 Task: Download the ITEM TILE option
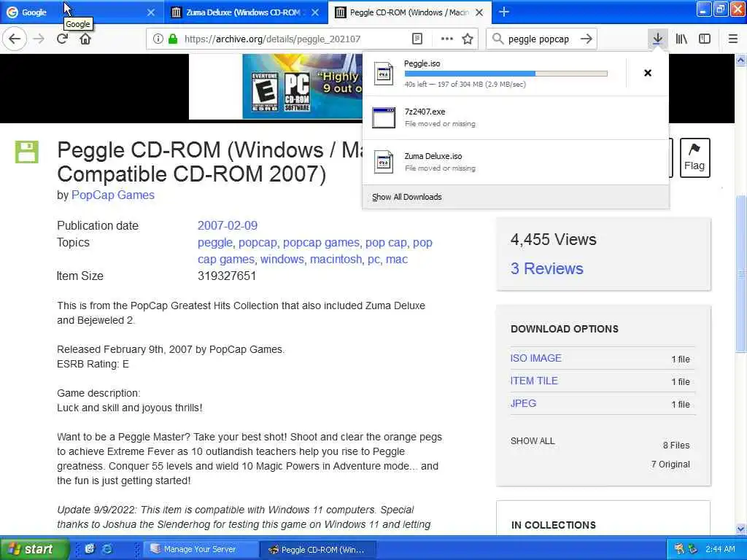pyautogui.click(x=534, y=381)
